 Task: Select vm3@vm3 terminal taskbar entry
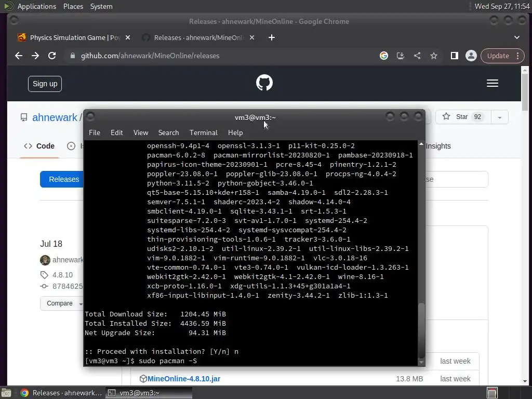(149, 393)
